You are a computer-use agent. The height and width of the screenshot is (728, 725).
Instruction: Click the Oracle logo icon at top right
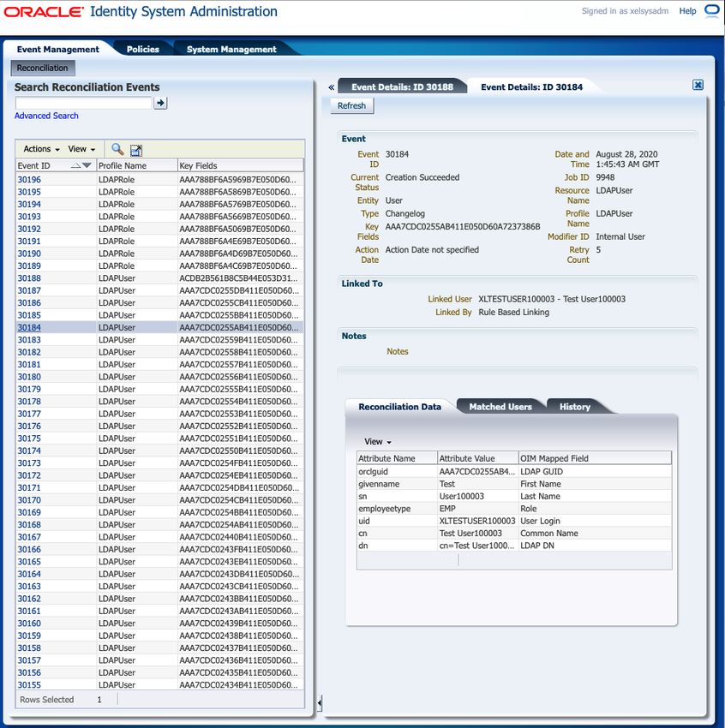(712, 10)
